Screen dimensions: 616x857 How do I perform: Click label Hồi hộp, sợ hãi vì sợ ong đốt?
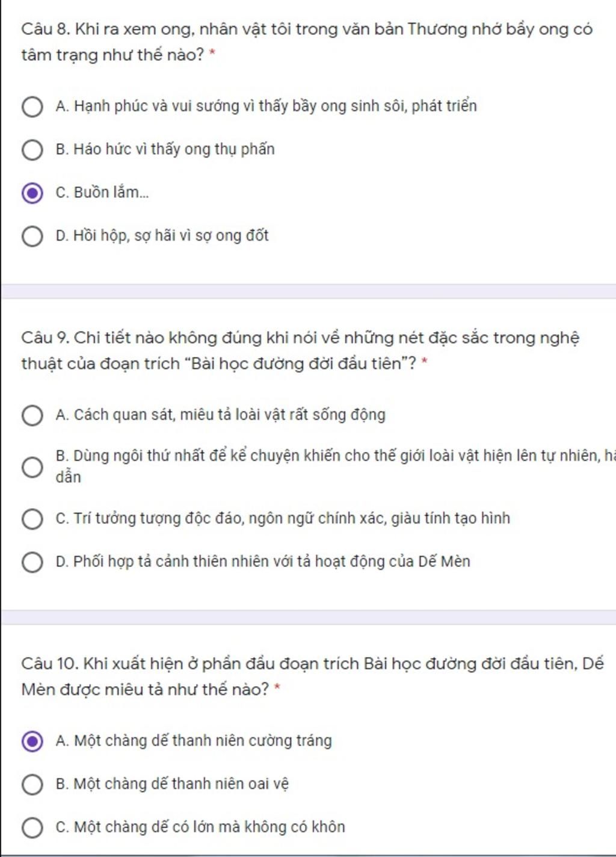[162, 236]
